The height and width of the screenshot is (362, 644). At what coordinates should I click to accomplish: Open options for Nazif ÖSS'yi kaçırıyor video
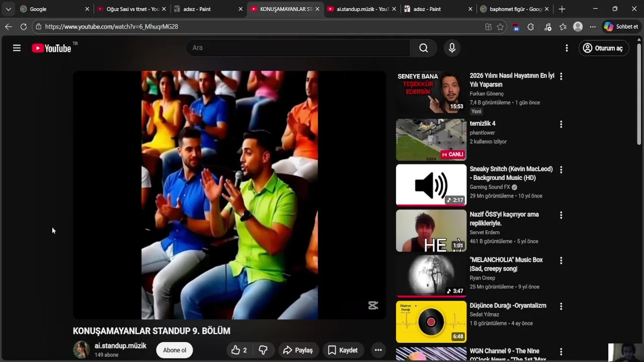561,215
